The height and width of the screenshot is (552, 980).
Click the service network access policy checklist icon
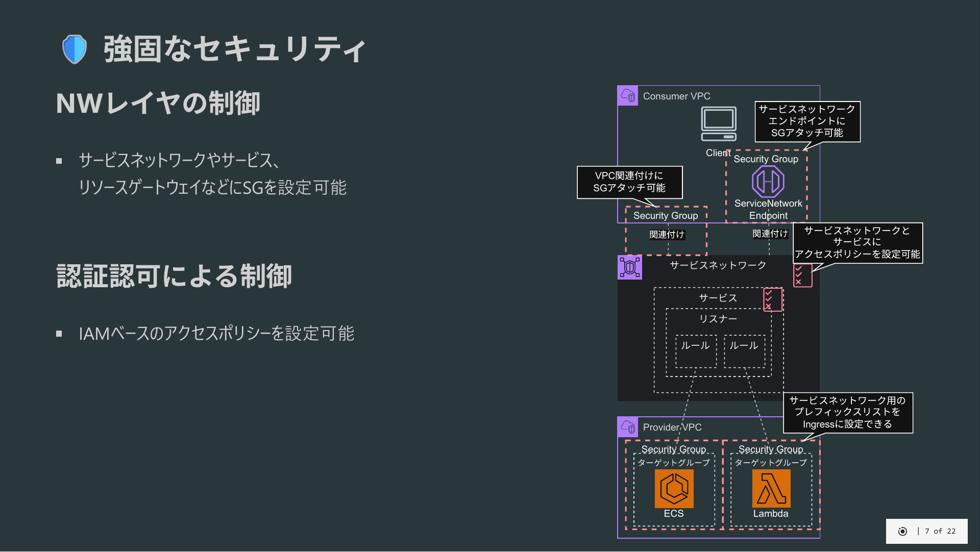click(x=802, y=275)
